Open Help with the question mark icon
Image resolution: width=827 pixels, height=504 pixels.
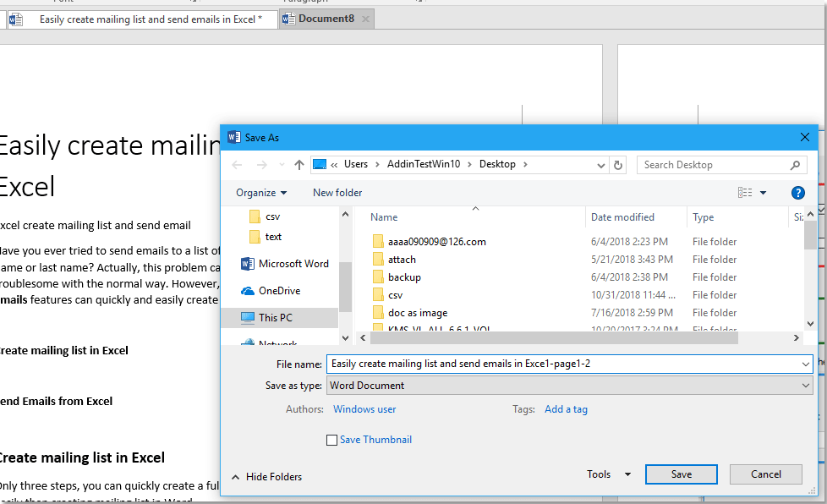pyautogui.click(x=797, y=193)
